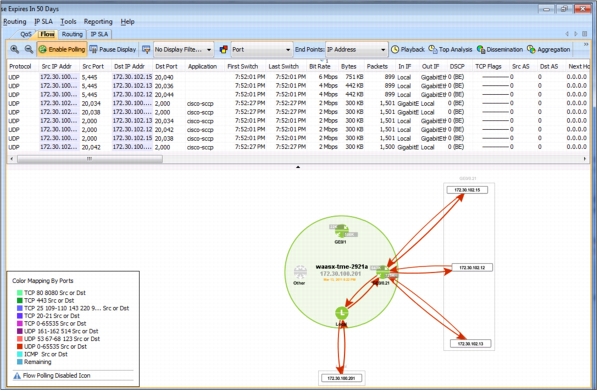This screenshot has width=598, height=392.
Task: Open the Reporting menu
Action: 98,22
